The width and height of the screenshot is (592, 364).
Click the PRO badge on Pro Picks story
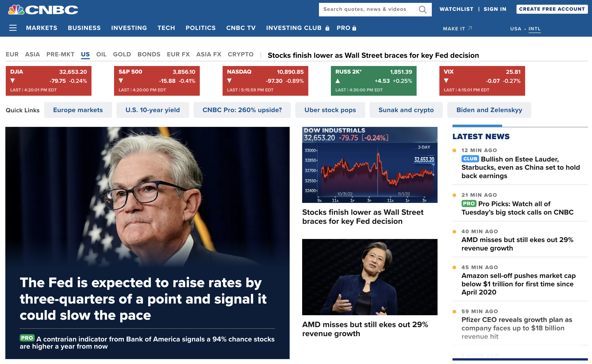[x=469, y=204]
